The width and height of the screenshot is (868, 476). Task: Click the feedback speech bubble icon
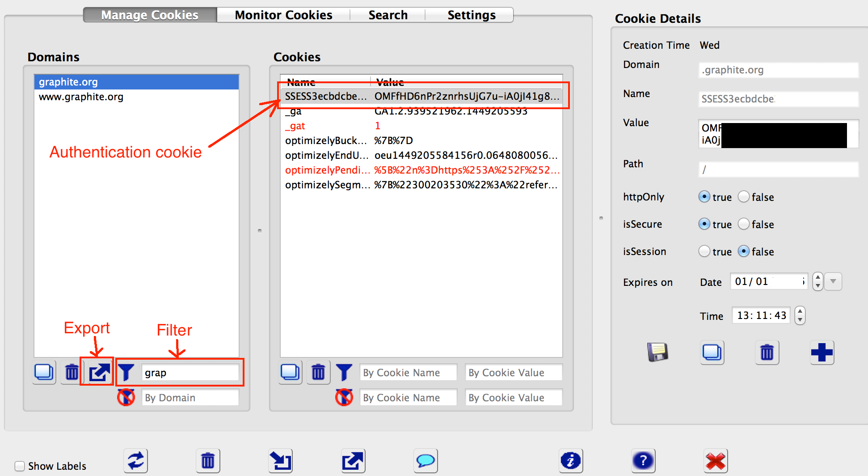coord(426,461)
